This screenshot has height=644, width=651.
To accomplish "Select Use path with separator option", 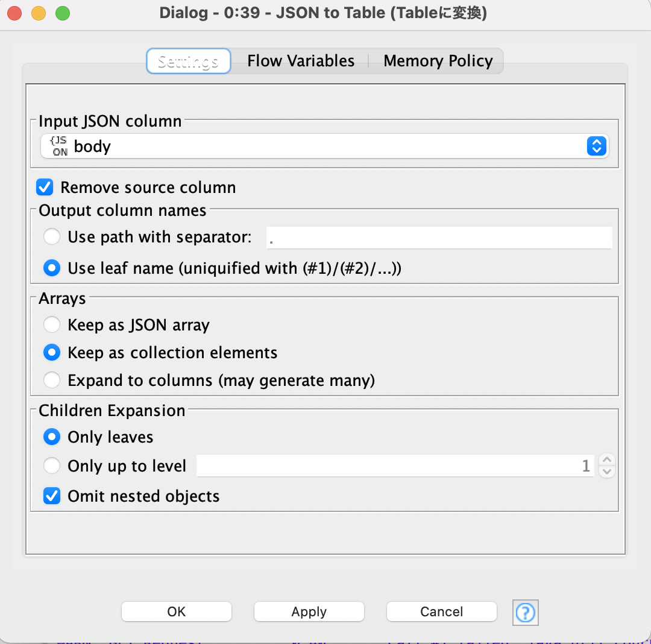I will (x=52, y=236).
